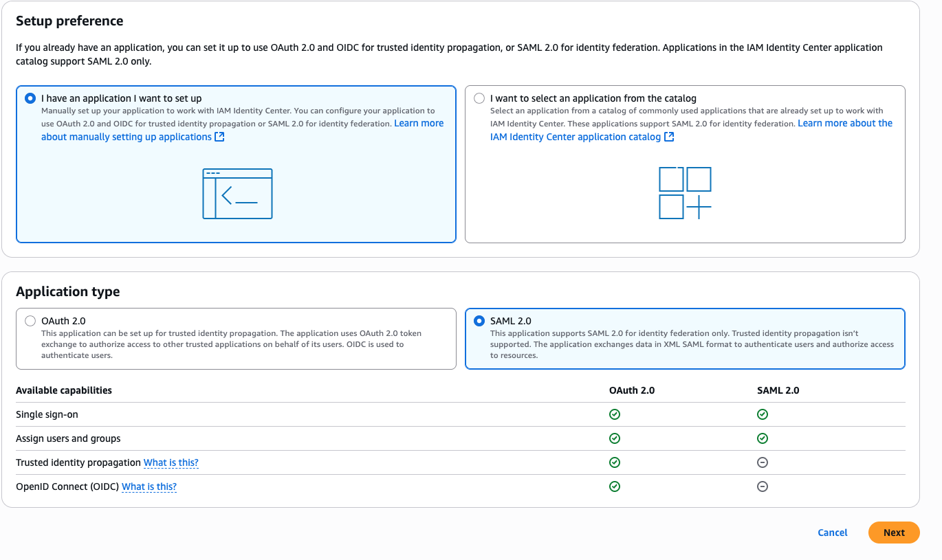The image size is (942, 560).
Task: Click the OAuth 2.0 option description text
Action: [232, 344]
